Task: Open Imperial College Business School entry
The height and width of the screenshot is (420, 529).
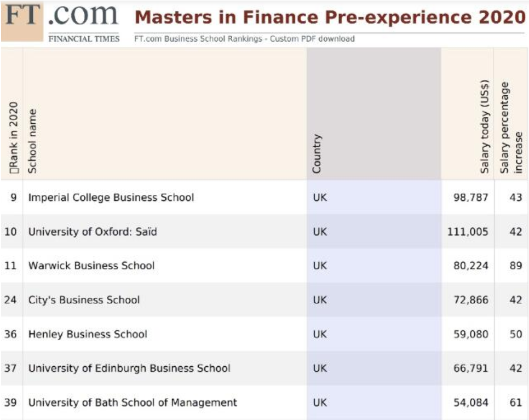Action: [x=111, y=197]
